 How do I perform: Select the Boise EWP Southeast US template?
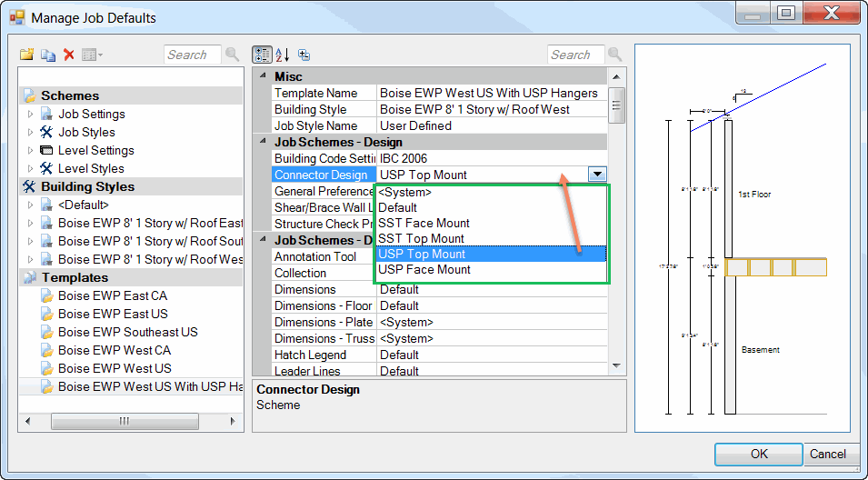click(128, 332)
